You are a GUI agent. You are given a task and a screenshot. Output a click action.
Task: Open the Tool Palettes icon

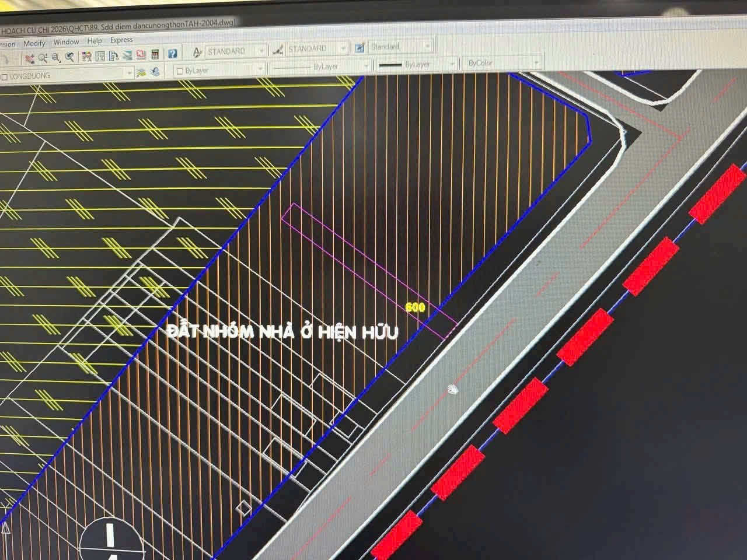click(x=114, y=56)
